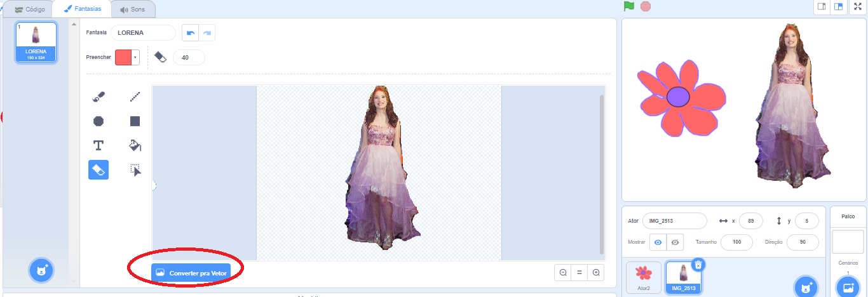This screenshot has height=297, width=868.
Task: Select the Brush tool
Action: [x=98, y=97]
